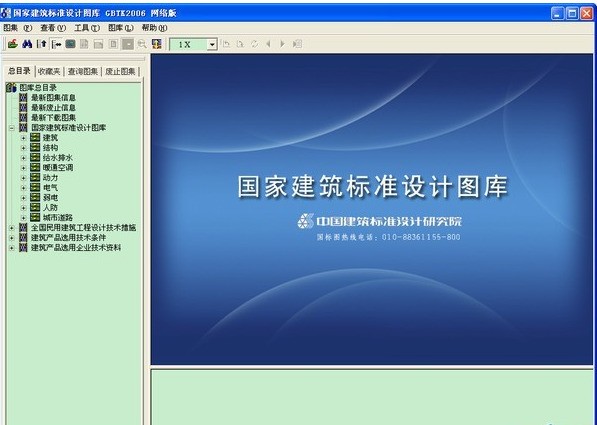Click the colorful download icon before zoom box
The width and height of the screenshot is (597, 425).
tap(156, 44)
